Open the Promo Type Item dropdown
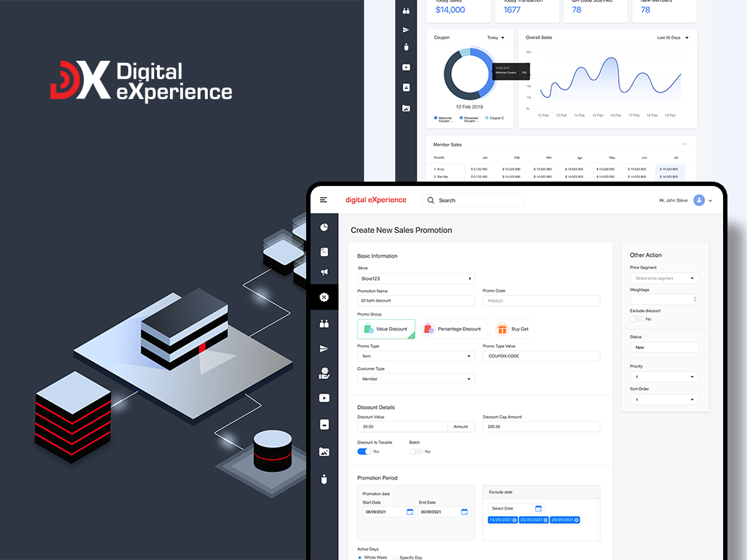Screen dimensions: 747x560 point(415,356)
